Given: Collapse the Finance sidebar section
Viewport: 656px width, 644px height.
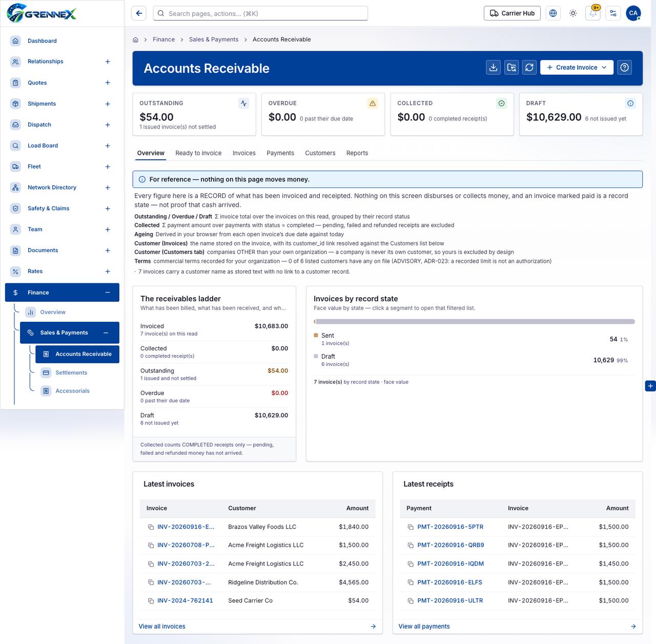Looking at the screenshot, I should (108, 293).
